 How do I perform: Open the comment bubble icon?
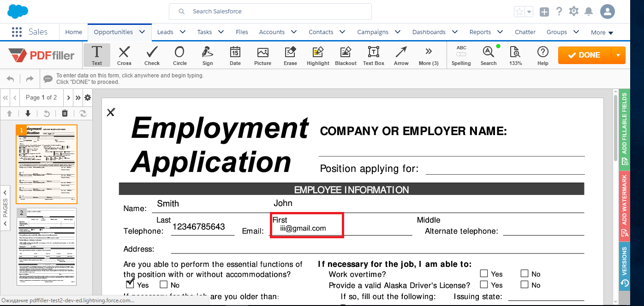48,79
